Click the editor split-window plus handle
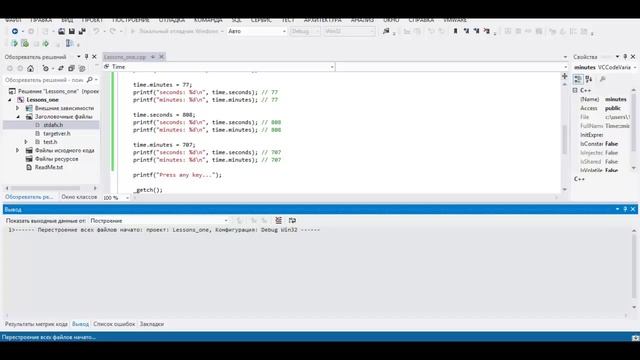This screenshot has width=640, height=360. tap(564, 76)
